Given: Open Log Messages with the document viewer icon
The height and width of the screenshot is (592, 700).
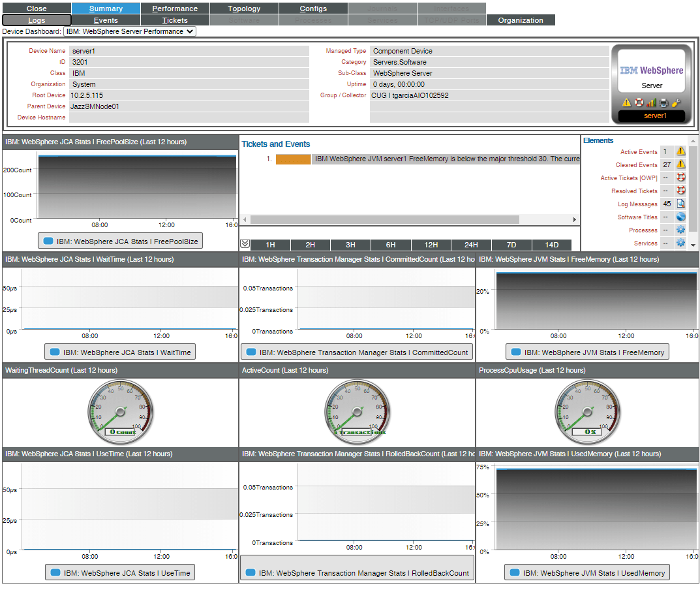Looking at the screenshot, I should tap(680, 204).
